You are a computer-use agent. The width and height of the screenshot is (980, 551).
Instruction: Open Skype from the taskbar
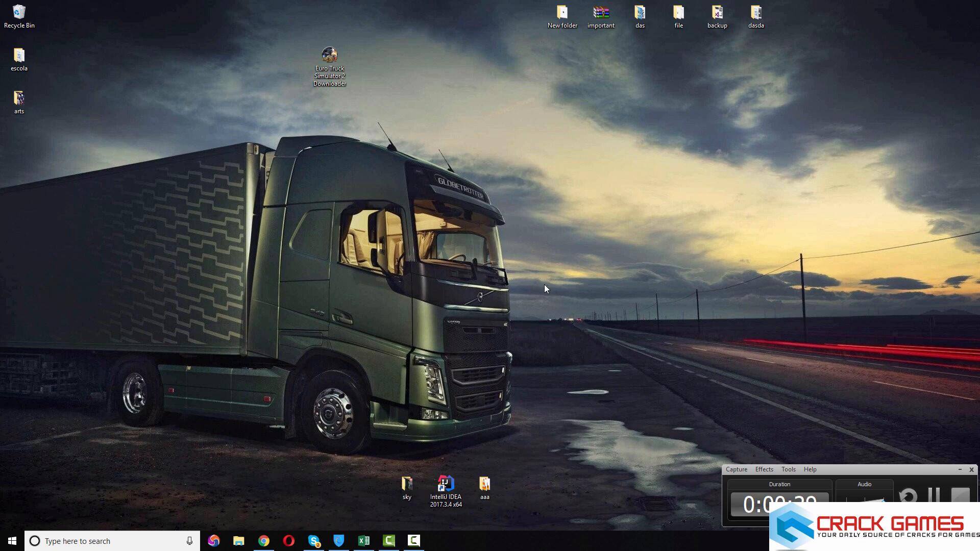(314, 541)
